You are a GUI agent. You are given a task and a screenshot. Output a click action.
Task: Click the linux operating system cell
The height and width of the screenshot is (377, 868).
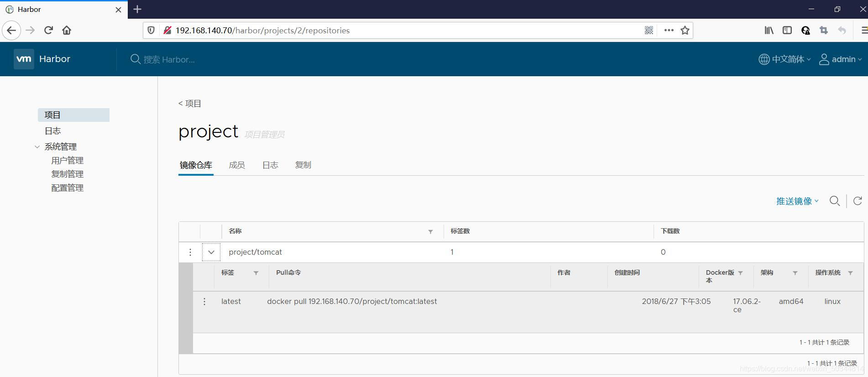tap(832, 301)
